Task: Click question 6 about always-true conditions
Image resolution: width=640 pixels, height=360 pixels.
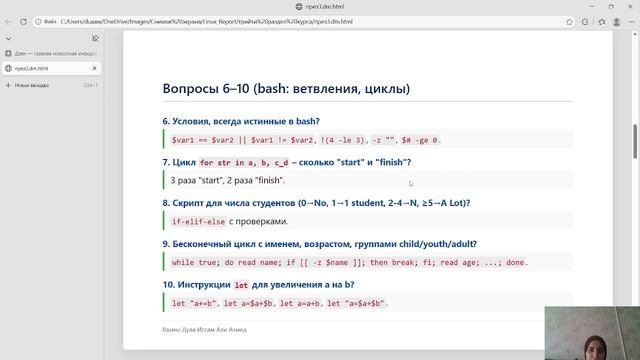Action: [241, 121]
